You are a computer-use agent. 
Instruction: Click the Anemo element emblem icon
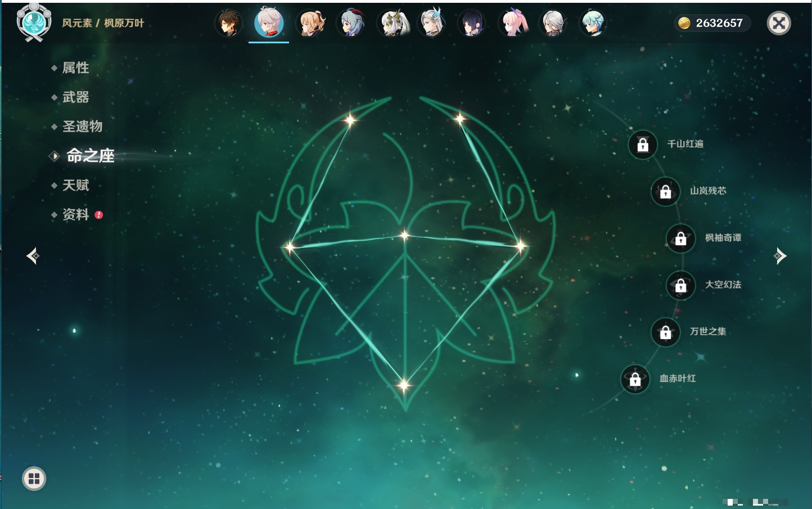pyautogui.click(x=34, y=22)
